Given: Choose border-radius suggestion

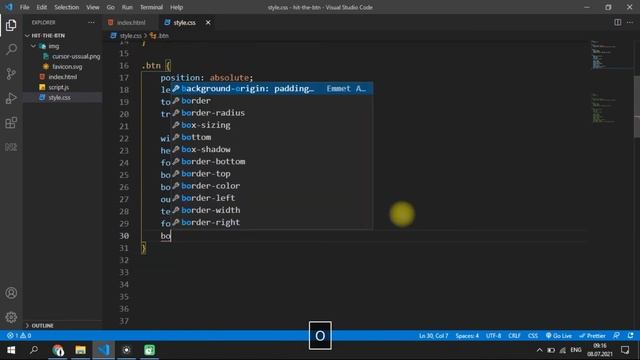Looking at the screenshot, I should (271, 113).
